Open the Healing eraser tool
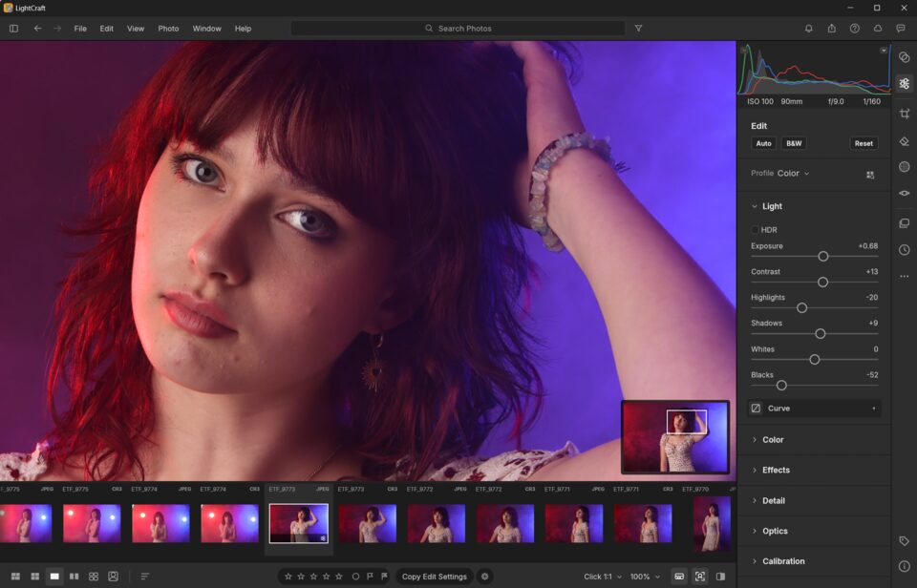Screen dimensions: 917x588 point(905,141)
